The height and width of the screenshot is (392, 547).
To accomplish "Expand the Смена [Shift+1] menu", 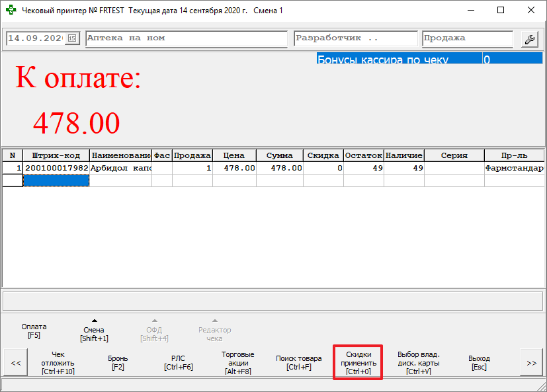I will pyautogui.click(x=94, y=331).
